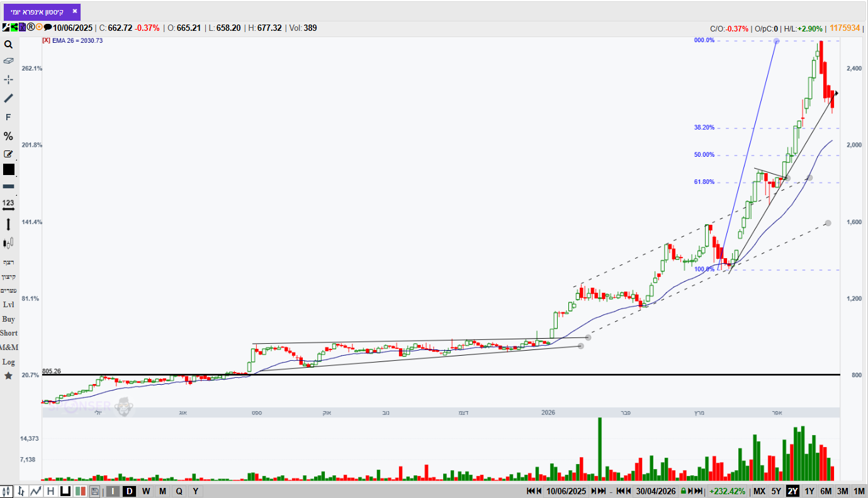Click the +232.42% range change value
Viewport: 868px width, 498px height.
(727, 491)
